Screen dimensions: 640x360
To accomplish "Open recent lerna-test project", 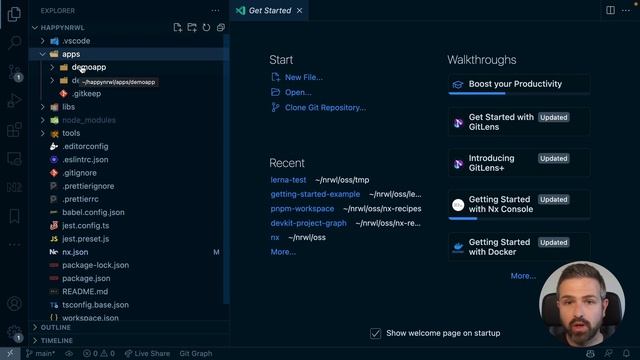I will pyautogui.click(x=288, y=180).
